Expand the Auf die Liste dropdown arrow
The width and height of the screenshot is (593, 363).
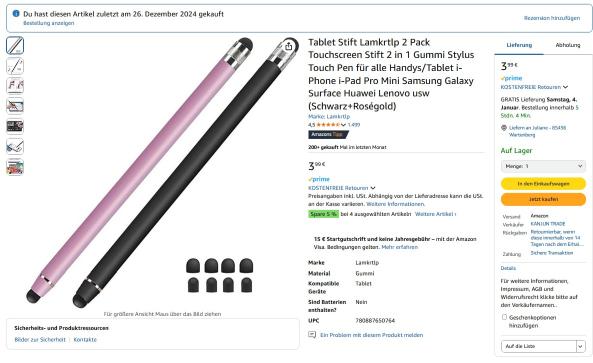point(581,346)
